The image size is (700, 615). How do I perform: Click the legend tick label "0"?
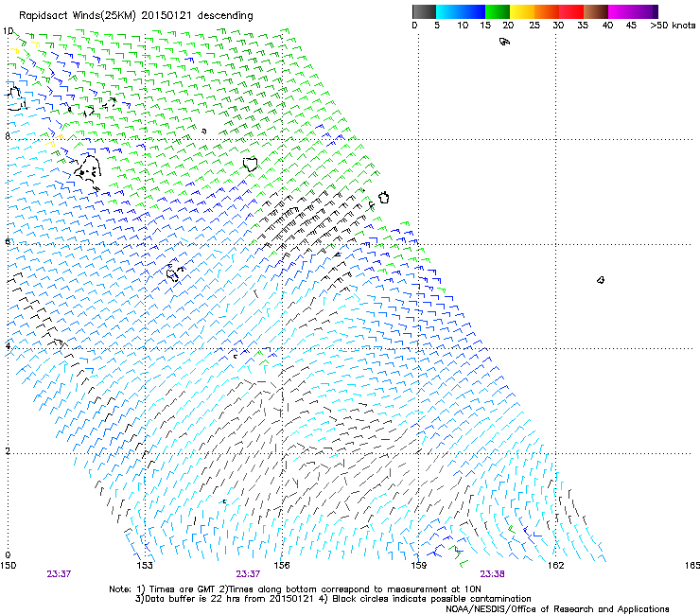pyautogui.click(x=414, y=25)
